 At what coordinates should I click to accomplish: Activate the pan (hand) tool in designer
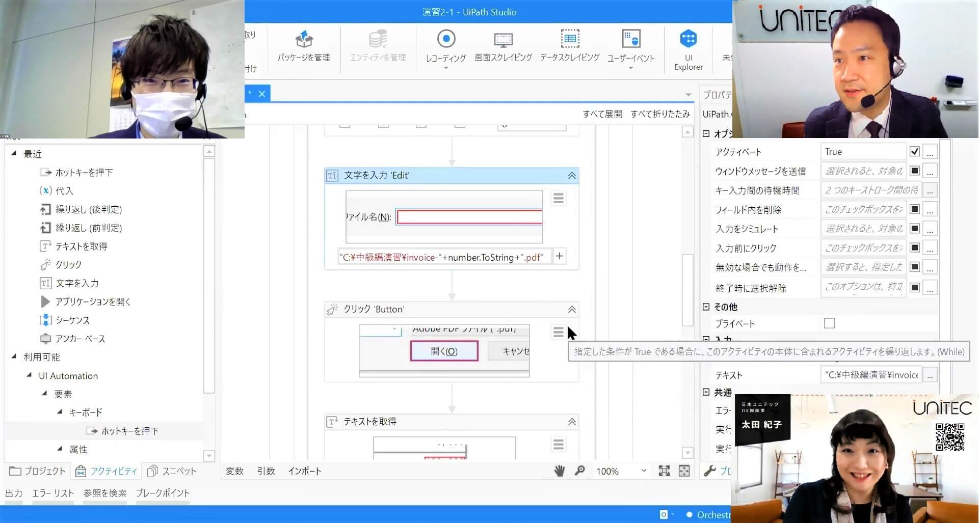[560, 471]
